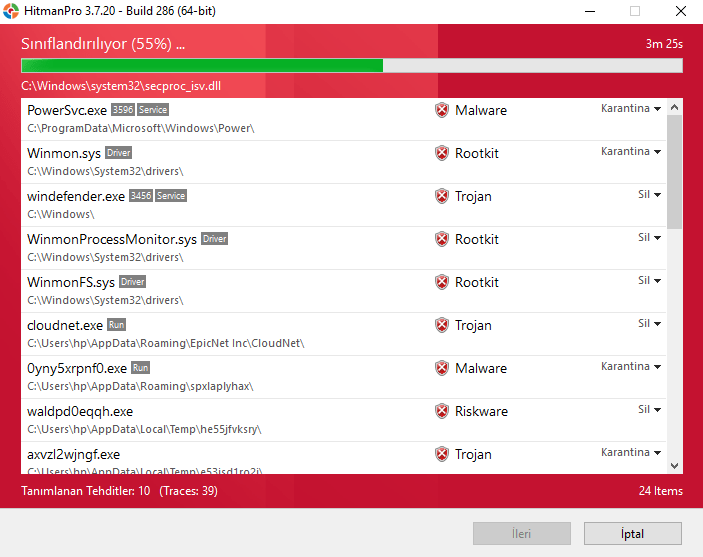Click the İptal button to cancel scan

pos(633,534)
